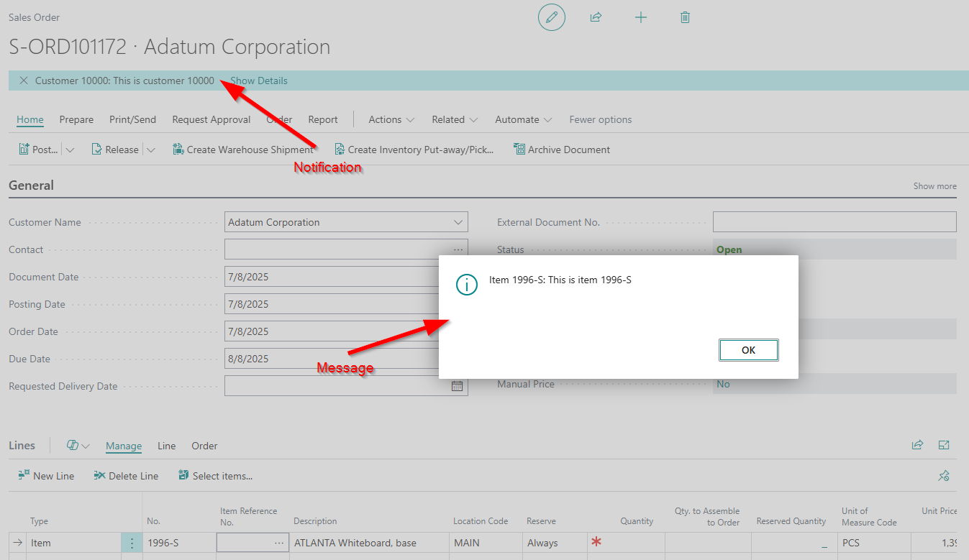Click the pin icon in Lines toolbar

pyautogui.click(x=944, y=476)
